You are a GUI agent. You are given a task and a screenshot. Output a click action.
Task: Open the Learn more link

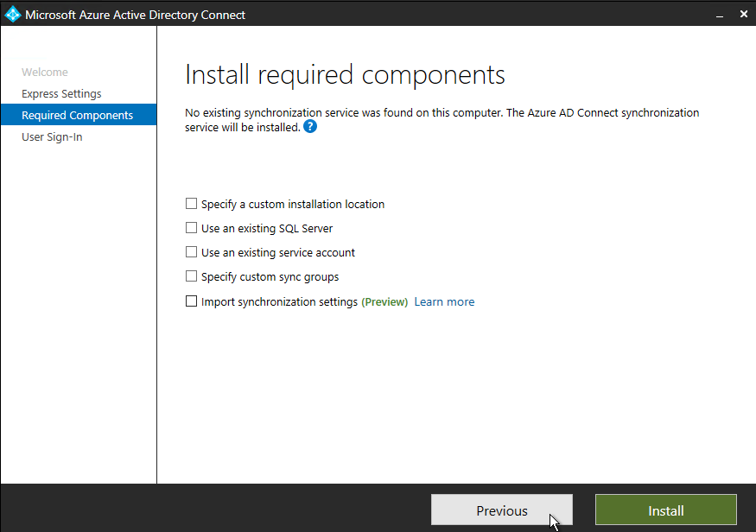(x=444, y=301)
